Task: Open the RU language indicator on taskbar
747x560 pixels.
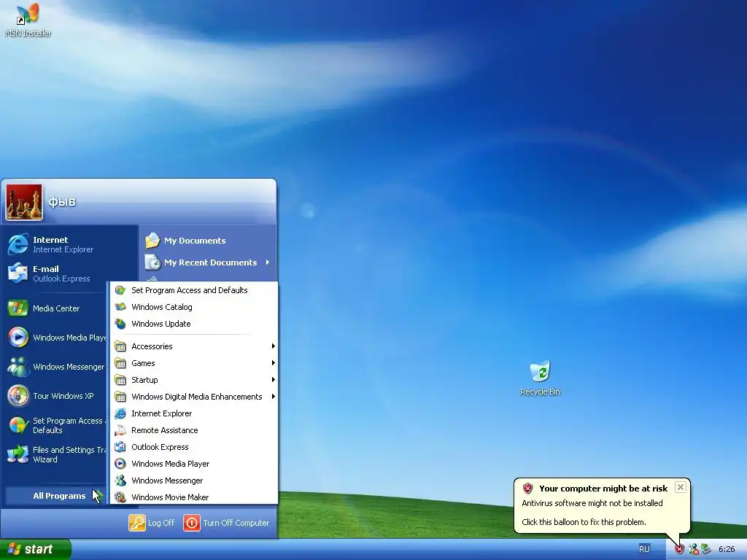Action: point(644,549)
